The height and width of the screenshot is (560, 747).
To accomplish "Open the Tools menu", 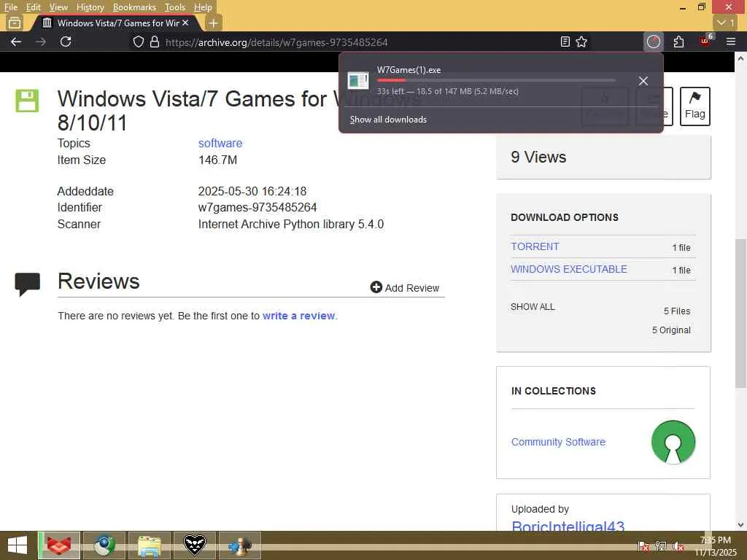I will point(174,7).
